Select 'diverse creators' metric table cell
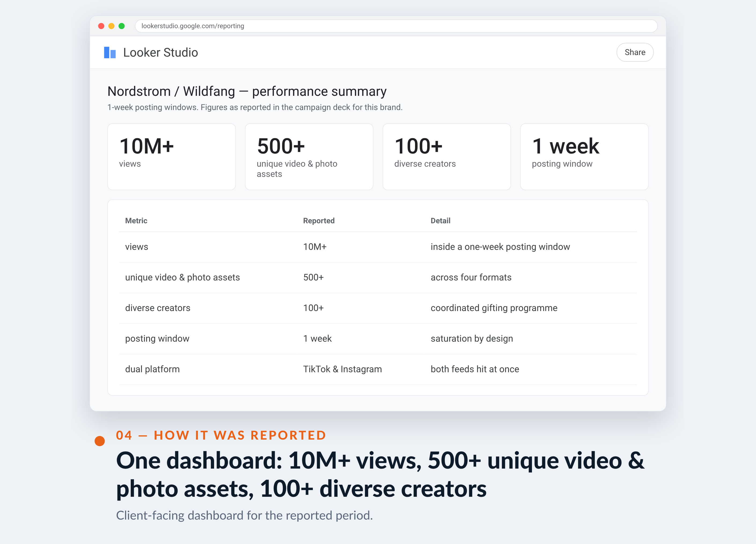The width and height of the screenshot is (756, 544). coord(158,308)
